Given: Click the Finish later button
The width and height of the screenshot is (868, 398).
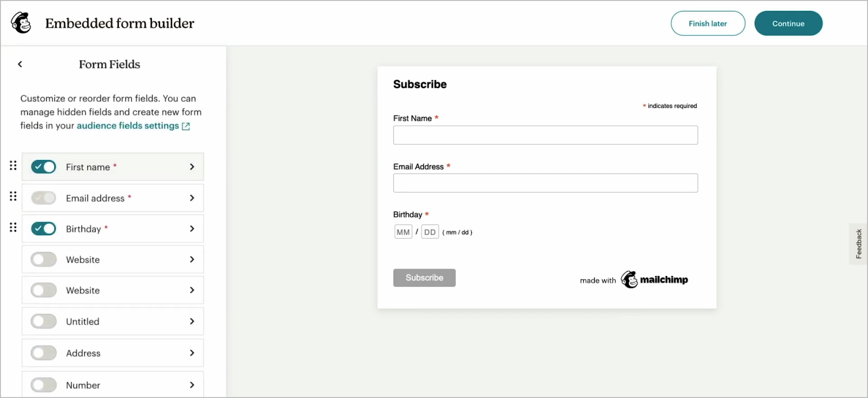Looking at the screenshot, I should tap(707, 23).
